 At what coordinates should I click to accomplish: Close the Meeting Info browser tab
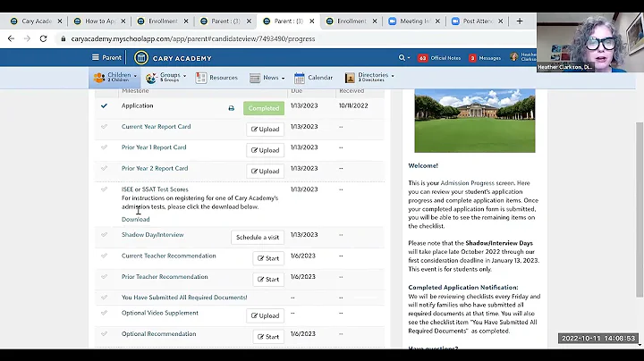(437, 21)
